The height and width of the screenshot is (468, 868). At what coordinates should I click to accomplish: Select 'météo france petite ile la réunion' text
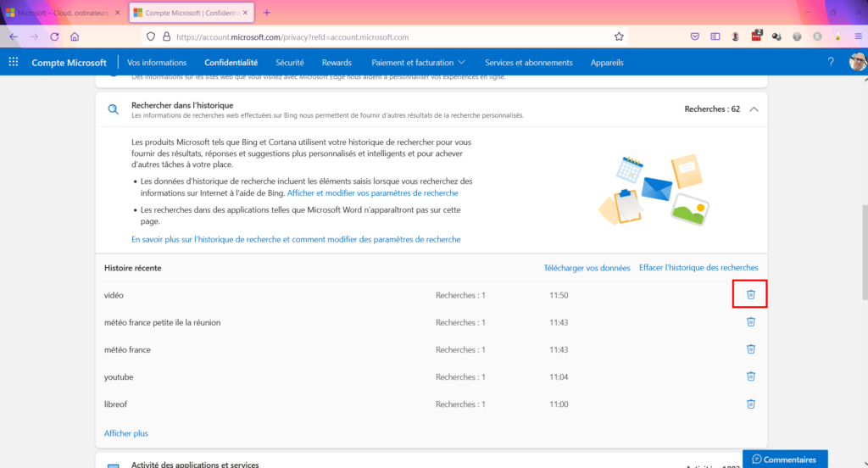pos(162,322)
